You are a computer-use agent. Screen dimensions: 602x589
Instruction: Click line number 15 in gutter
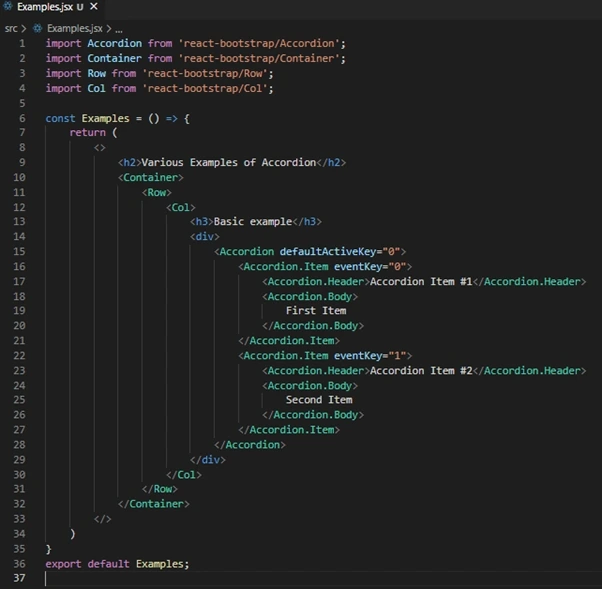(19, 251)
